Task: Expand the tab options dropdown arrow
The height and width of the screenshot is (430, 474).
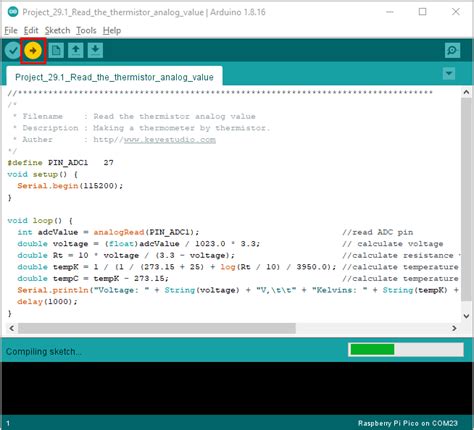Action: [449, 73]
